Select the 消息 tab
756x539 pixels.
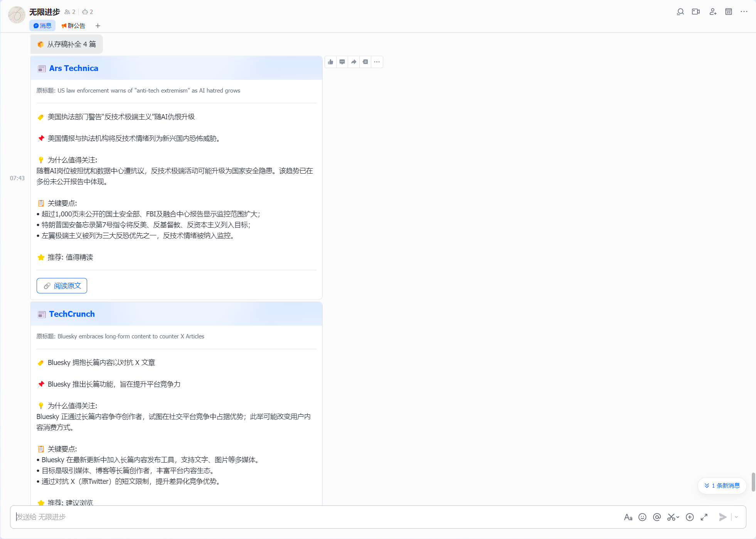42,26
